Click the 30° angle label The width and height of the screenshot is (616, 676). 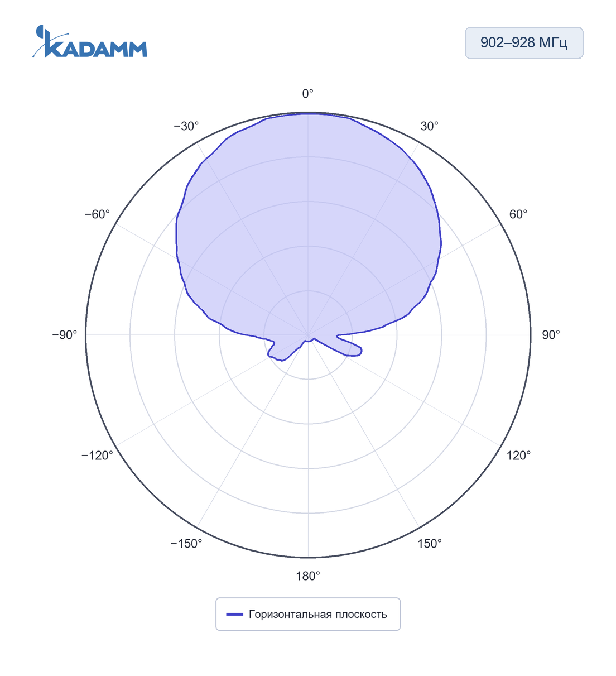(430, 126)
